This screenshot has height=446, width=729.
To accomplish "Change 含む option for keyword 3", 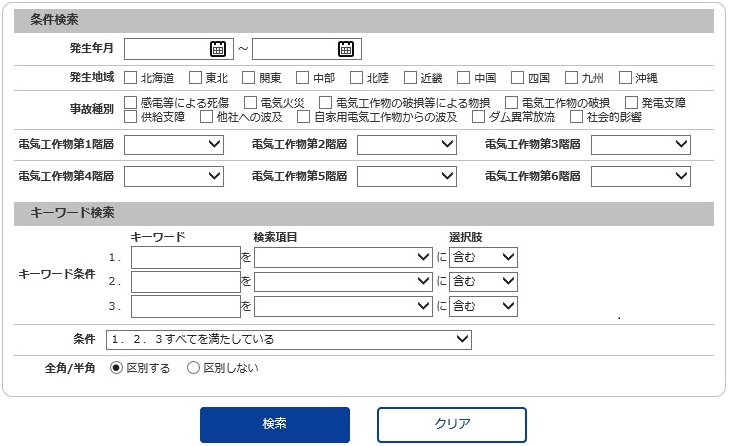I will pyautogui.click(x=483, y=306).
